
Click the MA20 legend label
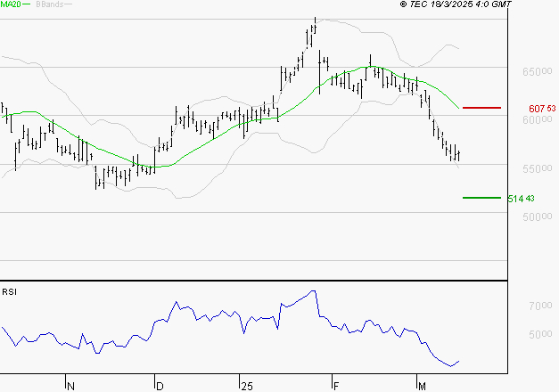(x=11, y=4)
